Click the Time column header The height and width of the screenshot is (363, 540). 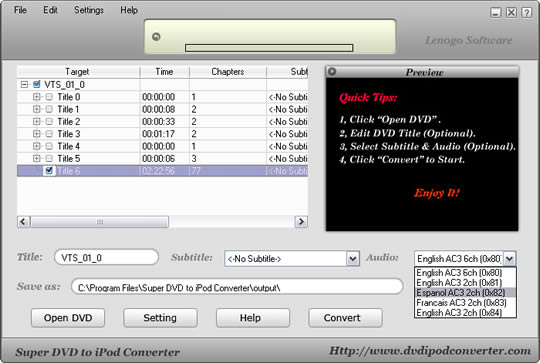(165, 72)
